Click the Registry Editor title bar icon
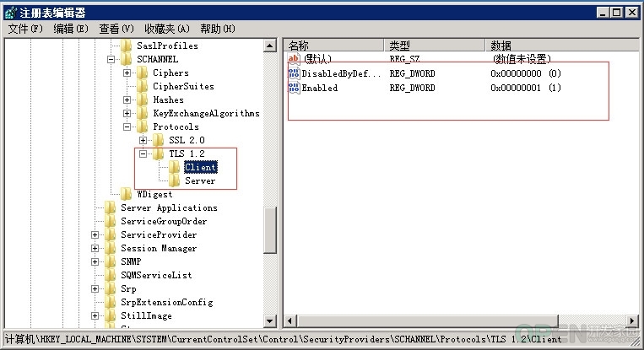644x350 pixels. (11, 13)
